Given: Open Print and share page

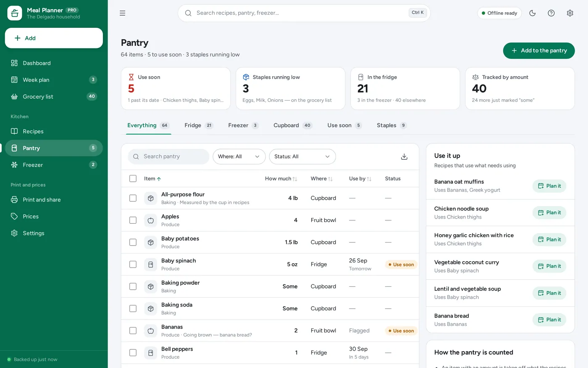Looking at the screenshot, I should click(54, 200).
